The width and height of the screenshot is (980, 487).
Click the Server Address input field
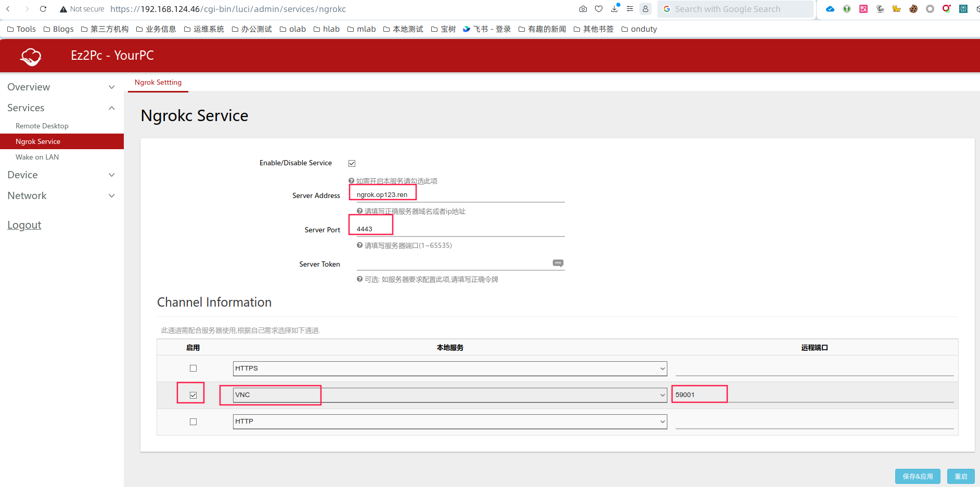tap(460, 195)
